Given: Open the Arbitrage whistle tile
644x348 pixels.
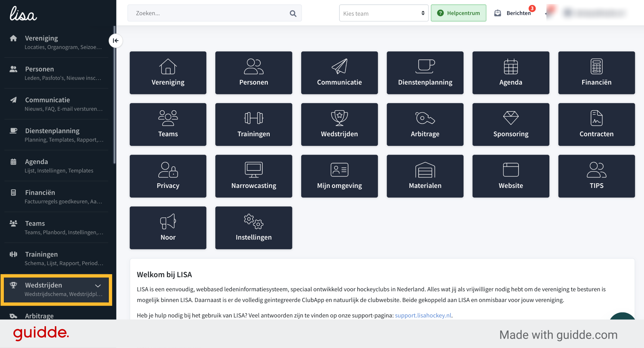Looking at the screenshot, I should [425, 125].
